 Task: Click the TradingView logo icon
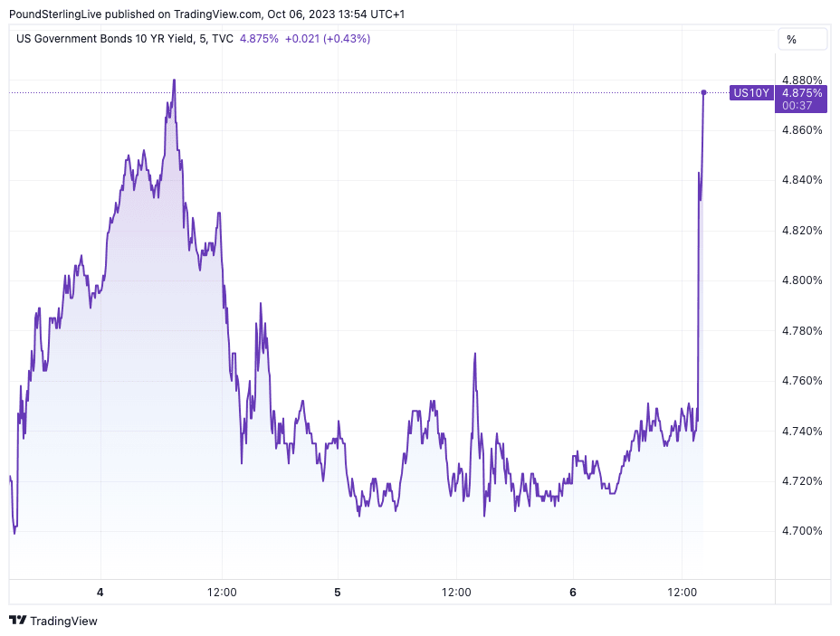tap(17, 621)
